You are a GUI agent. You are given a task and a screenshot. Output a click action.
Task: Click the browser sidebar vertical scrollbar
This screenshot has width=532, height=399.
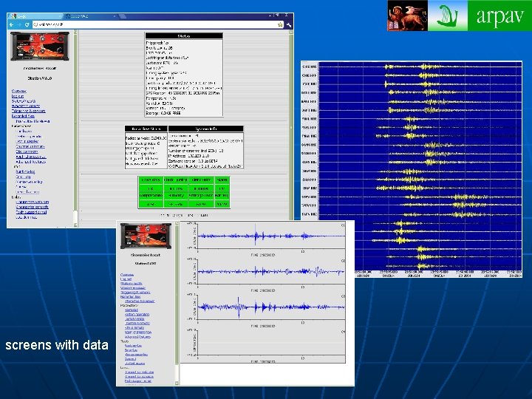tap(75, 129)
